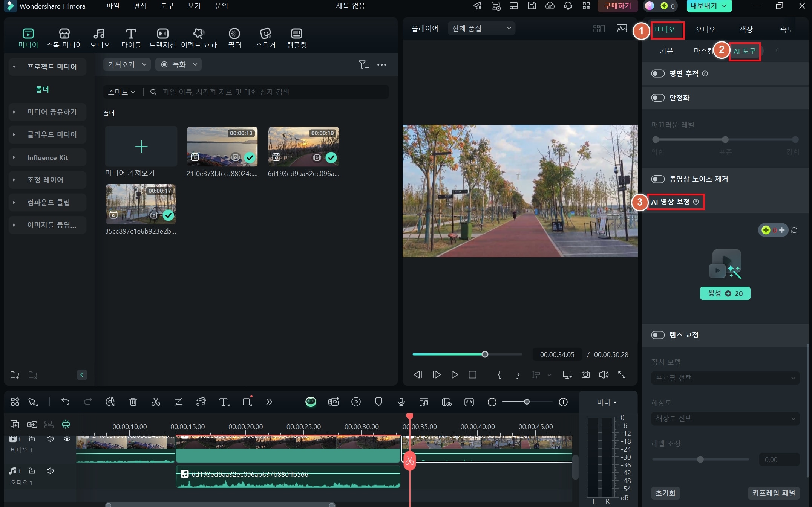812x507 pixels.
Task: Open the 녹화 record dropdown
Action: click(x=179, y=64)
